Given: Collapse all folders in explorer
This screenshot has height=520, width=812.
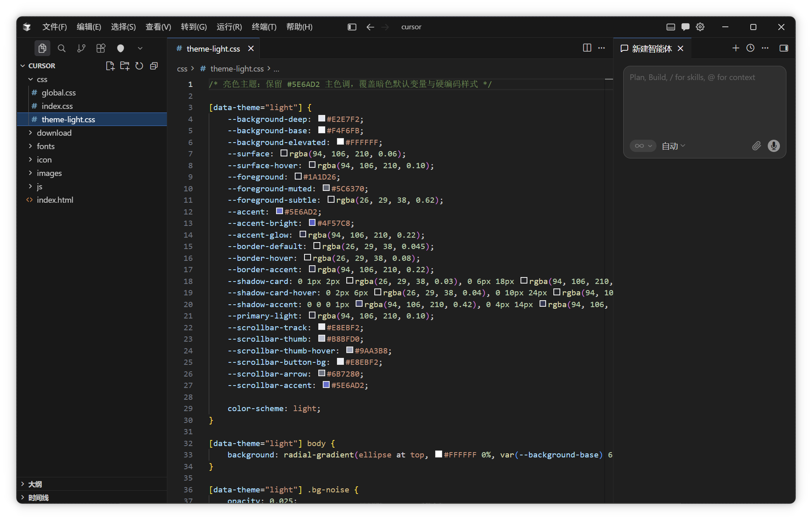Looking at the screenshot, I should 154,66.
